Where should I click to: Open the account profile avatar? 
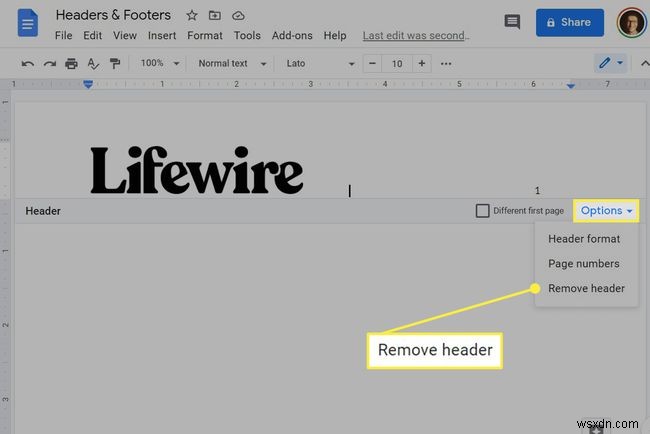tap(631, 23)
